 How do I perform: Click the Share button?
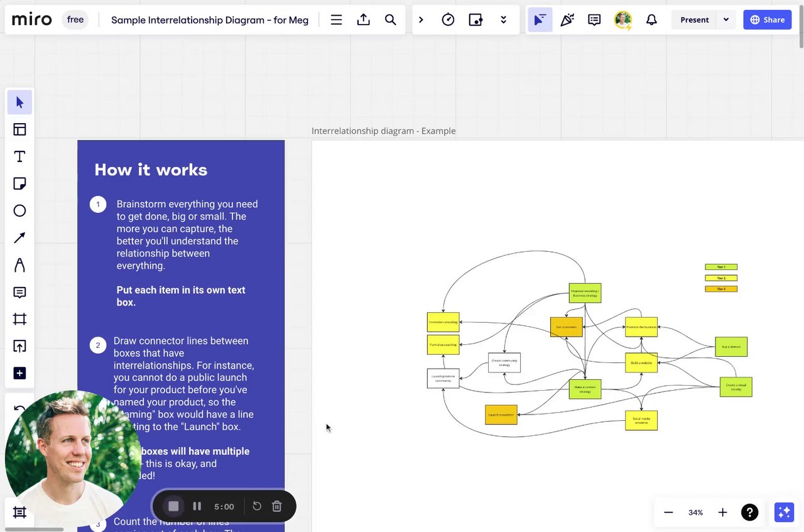point(768,20)
